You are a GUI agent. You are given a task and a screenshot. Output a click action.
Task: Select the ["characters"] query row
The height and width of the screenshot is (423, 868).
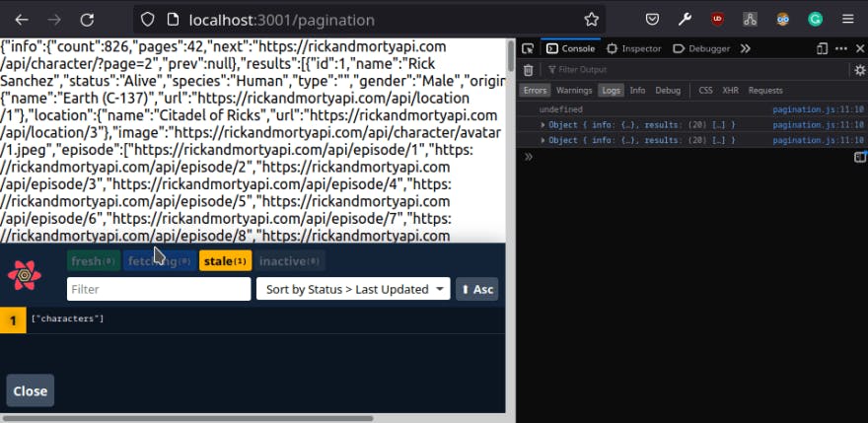tap(253, 320)
